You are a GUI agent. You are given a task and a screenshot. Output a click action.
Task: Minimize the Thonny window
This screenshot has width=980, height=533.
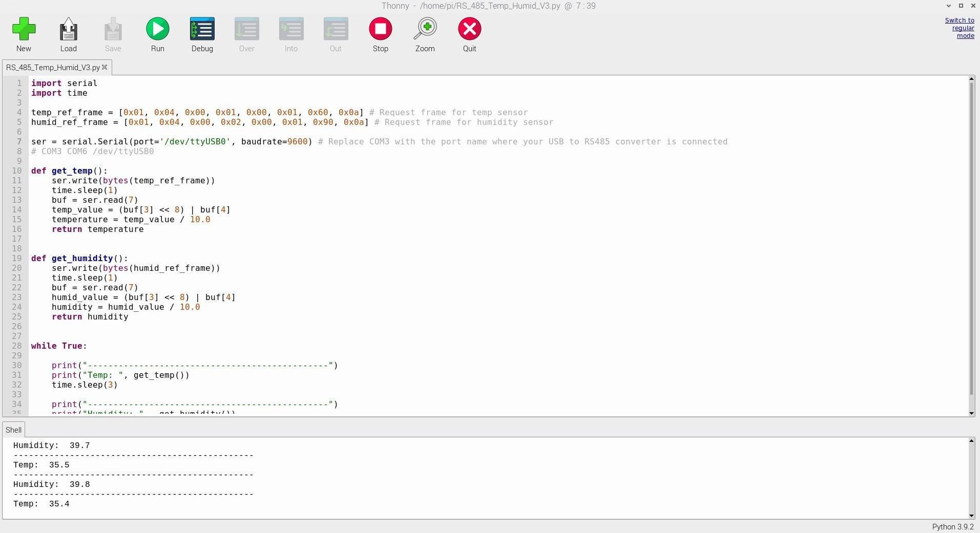(948, 6)
